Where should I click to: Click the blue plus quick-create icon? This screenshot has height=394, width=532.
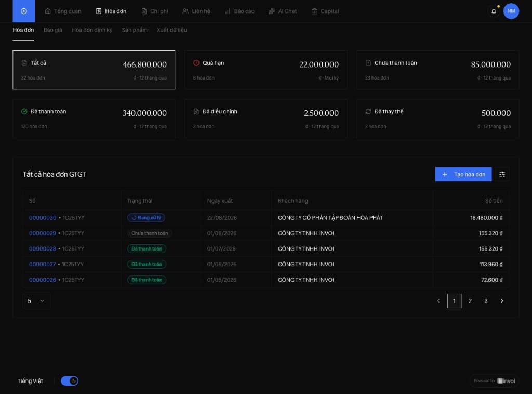(x=24, y=11)
